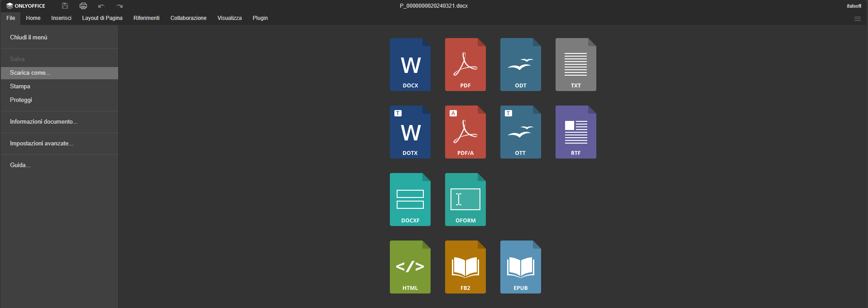Download as RTF format
Screen dimensions: 868x308
(575, 132)
